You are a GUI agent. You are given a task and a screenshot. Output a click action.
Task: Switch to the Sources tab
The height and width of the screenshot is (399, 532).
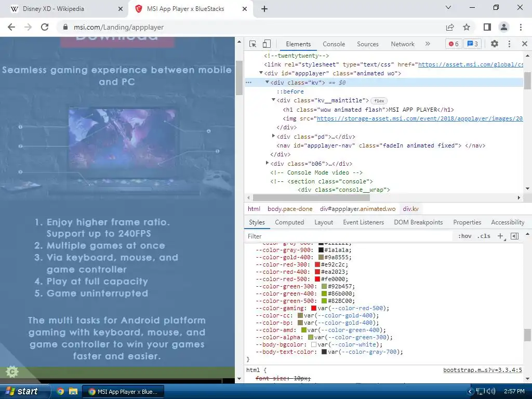coord(367,44)
